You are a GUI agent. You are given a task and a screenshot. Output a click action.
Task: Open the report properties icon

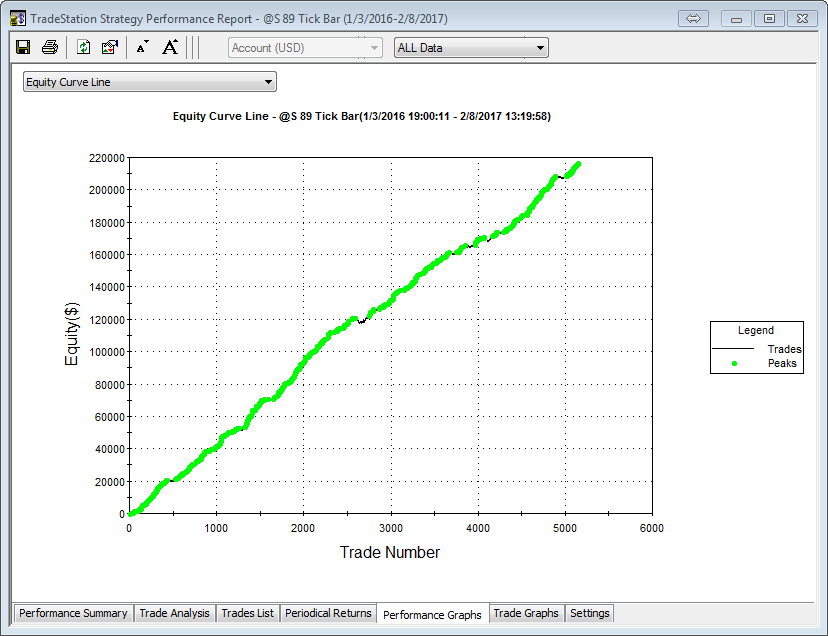pos(110,47)
